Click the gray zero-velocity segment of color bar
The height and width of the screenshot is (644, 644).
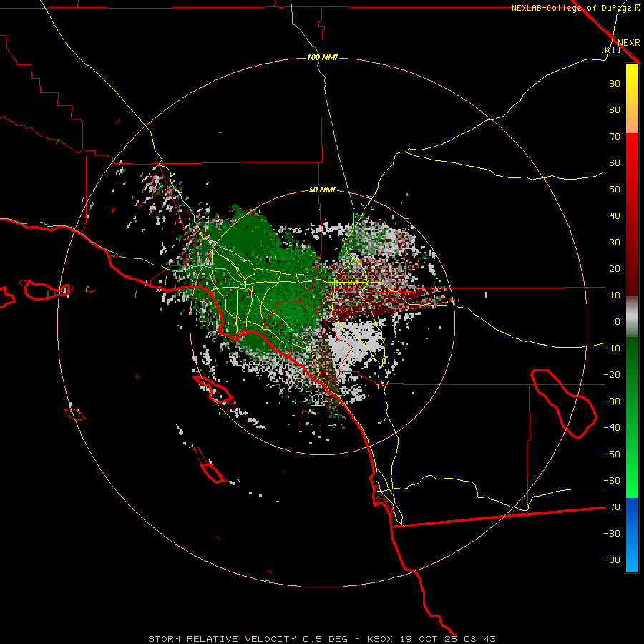[x=632, y=318]
